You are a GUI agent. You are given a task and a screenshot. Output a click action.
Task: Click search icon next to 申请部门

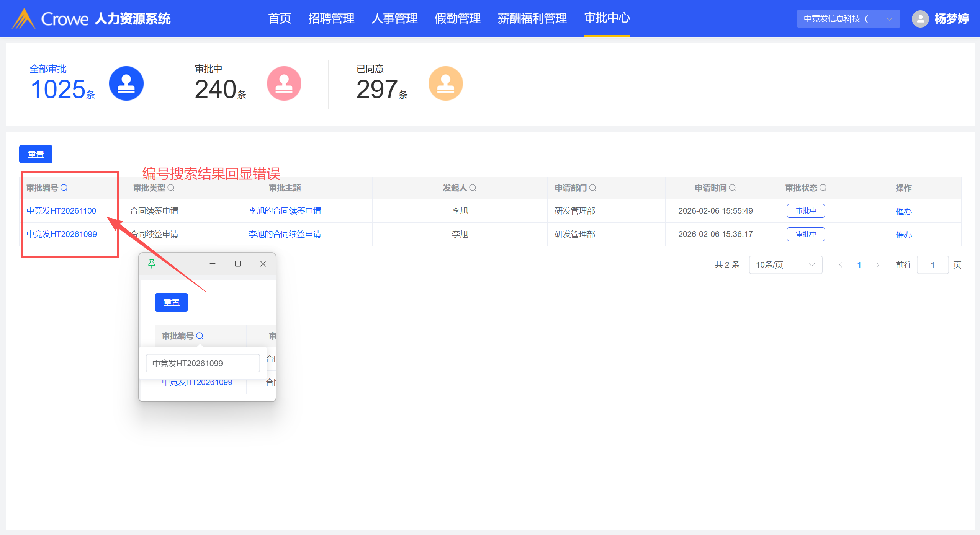click(x=593, y=188)
